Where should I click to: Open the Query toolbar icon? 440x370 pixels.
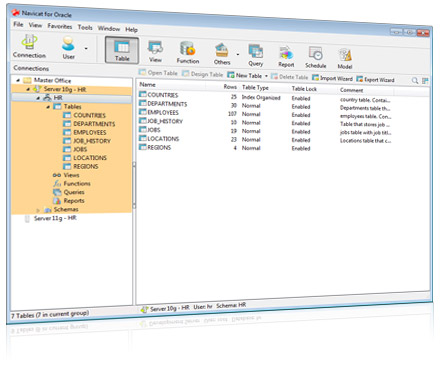click(256, 55)
